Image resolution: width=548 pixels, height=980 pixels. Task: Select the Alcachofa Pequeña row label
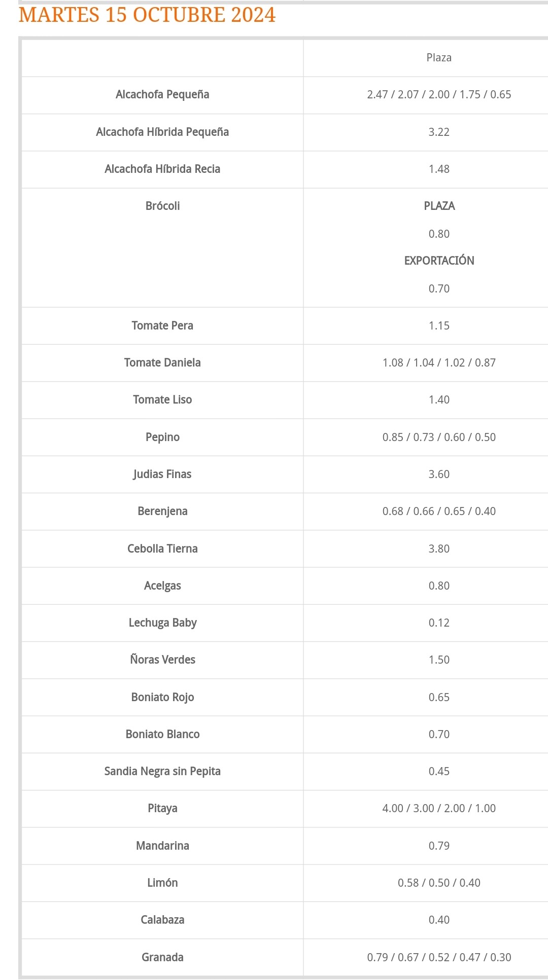click(x=162, y=95)
